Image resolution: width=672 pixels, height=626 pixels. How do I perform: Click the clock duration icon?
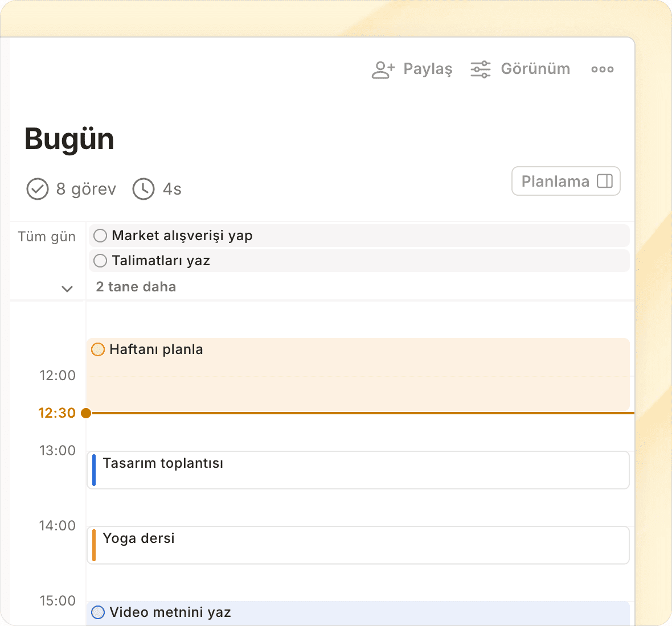click(144, 189)
